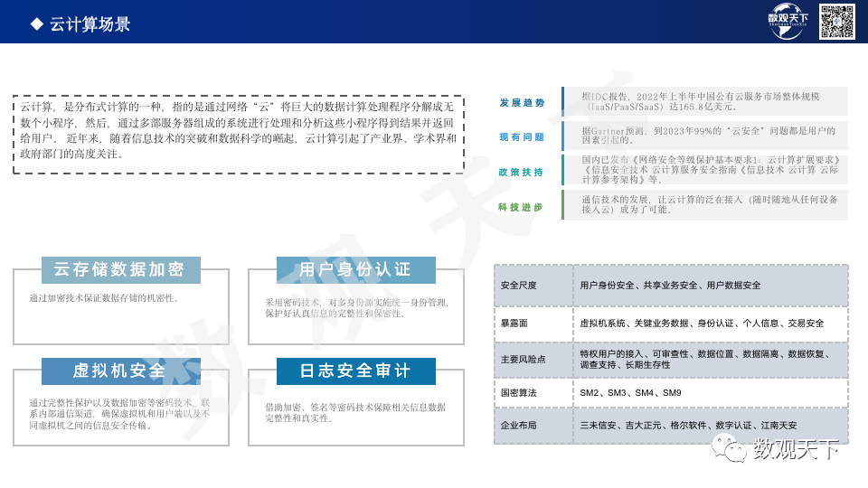Select the 科技进步 label

click(522, 207)
